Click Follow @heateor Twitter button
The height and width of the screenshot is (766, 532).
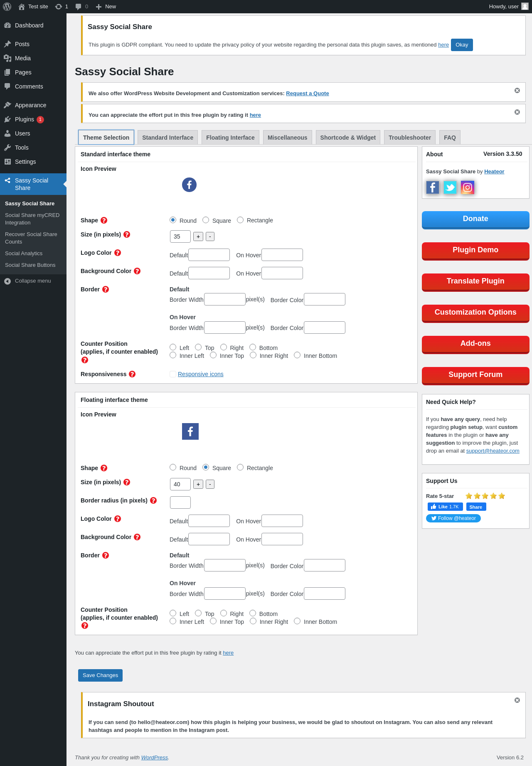pyautogui.click(x=453, y=518)
